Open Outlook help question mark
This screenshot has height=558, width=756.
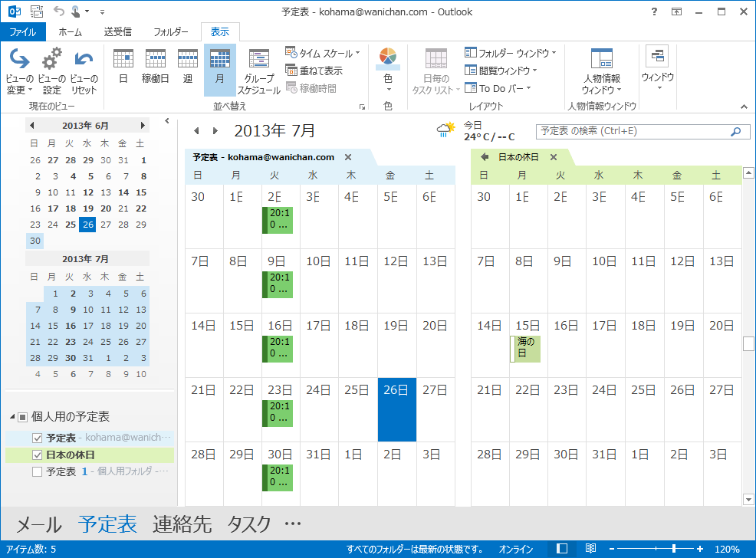654,11
